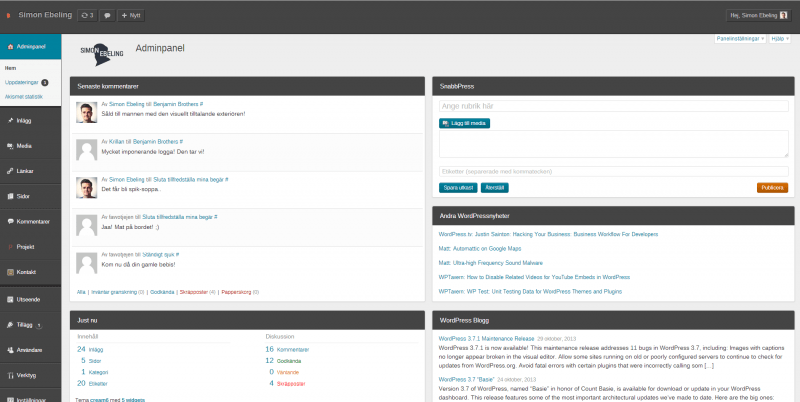Click the Kommentarer bubble icon in sidebar
The height and width of the screenshot is (402, 800).
(x=10, y=222)
